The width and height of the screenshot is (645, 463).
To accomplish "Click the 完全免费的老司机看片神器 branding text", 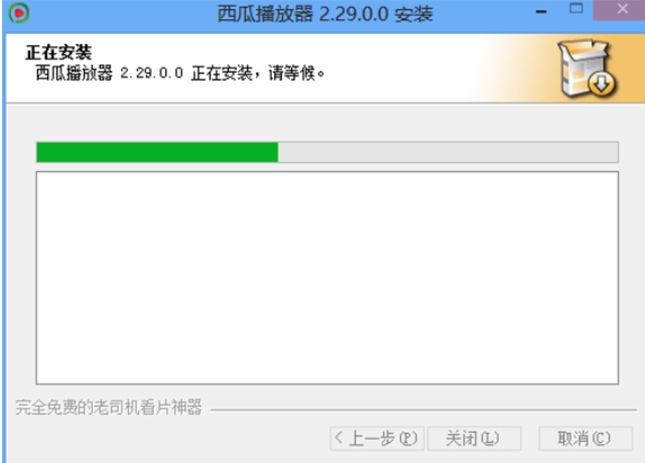I will click(109, 407).
